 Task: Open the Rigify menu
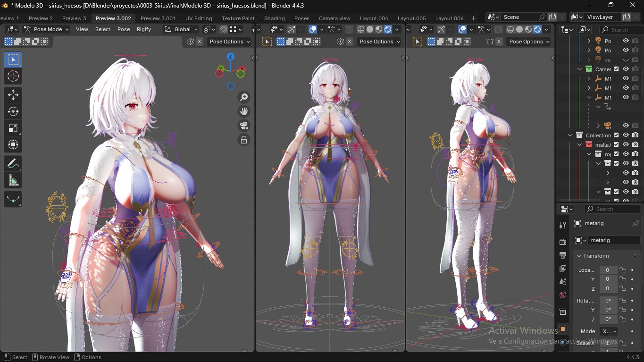144,29
